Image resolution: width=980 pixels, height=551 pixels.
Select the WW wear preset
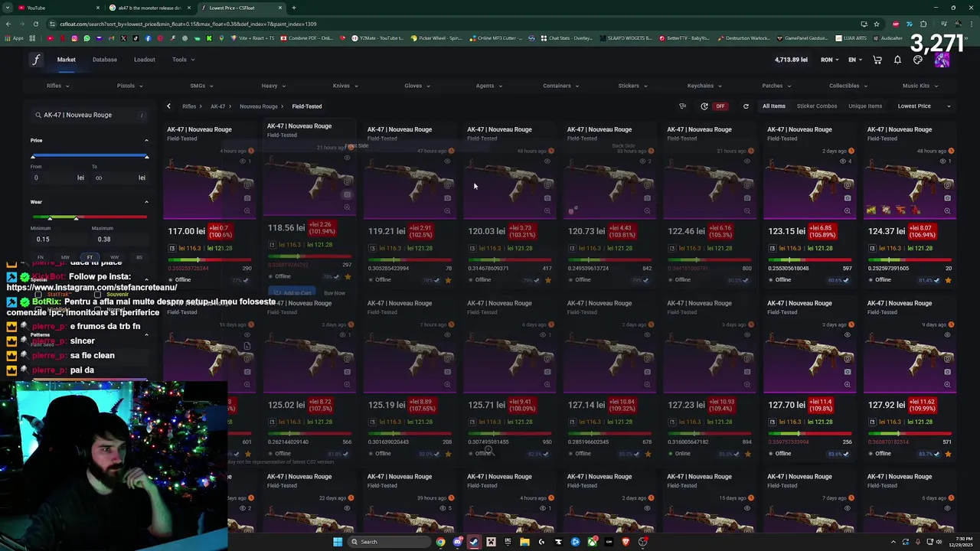pyautogui.click(x=114, y=257)
